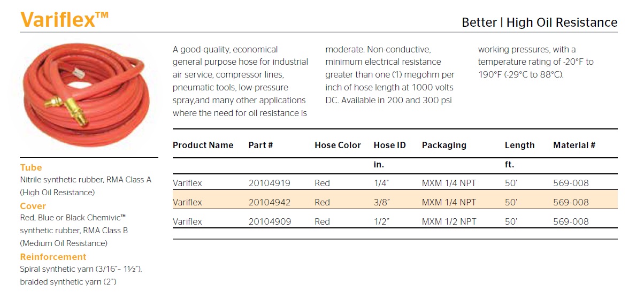Click the Hose Color column header
This screenshot has height=299, width=644.
(x=338, y=145)
